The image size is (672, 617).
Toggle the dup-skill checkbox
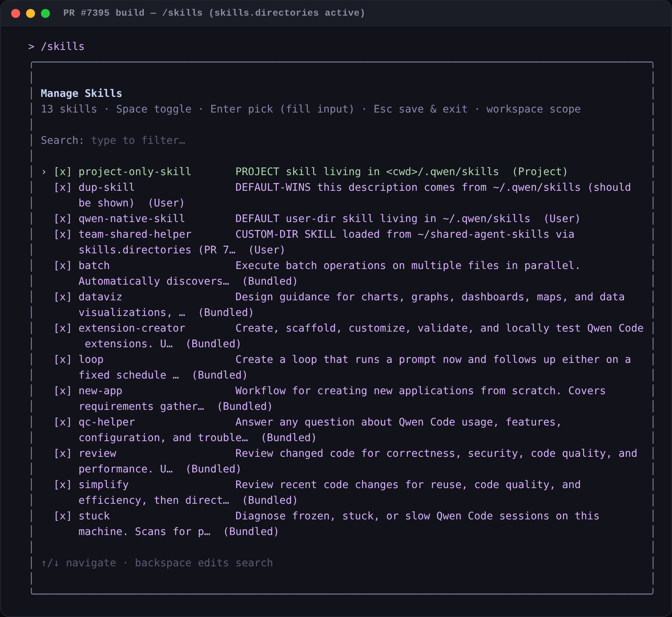(63, 187)
